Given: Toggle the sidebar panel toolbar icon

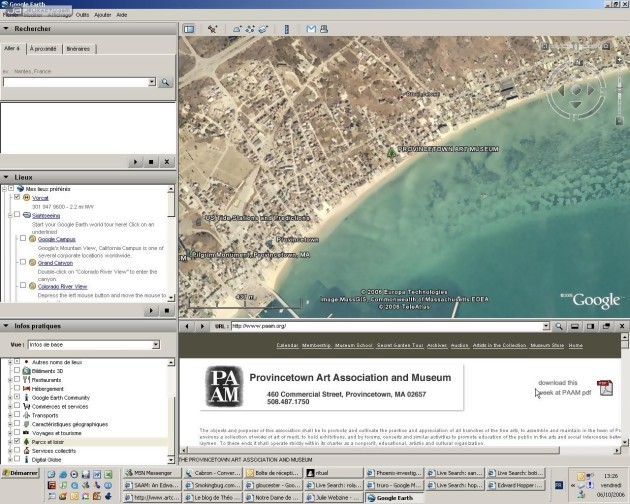Looking at the screenshot, I should (188, 29).
